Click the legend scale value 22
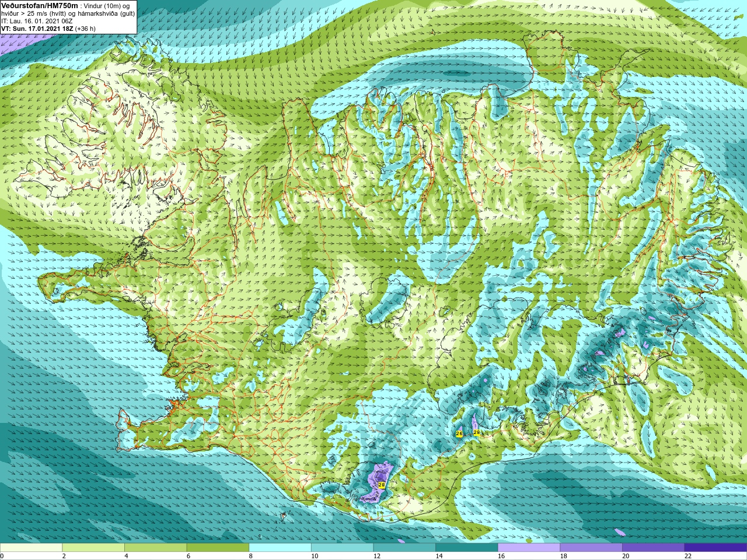The height and width of the screenshot is (560, 747). coord(688,556)
